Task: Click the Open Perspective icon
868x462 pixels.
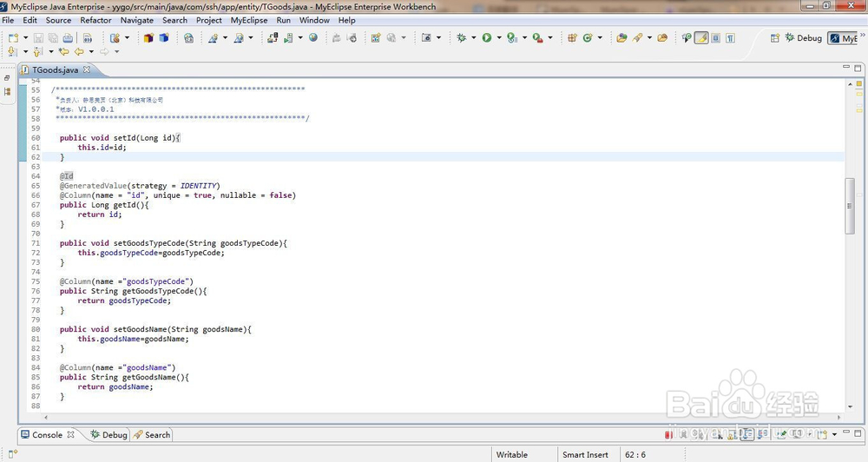Action: (x=775, y=37)
